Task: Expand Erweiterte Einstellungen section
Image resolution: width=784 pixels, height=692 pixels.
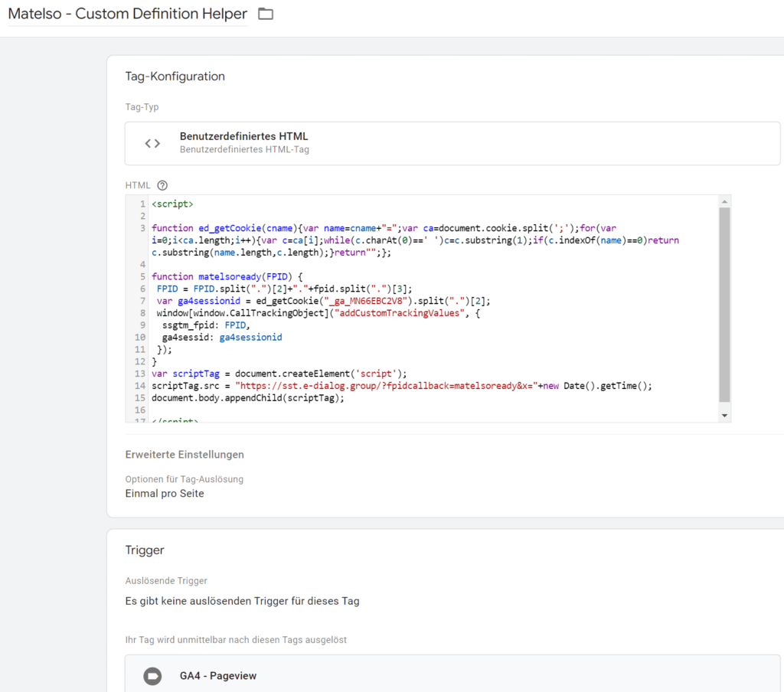Action: [x=185, y=455]
